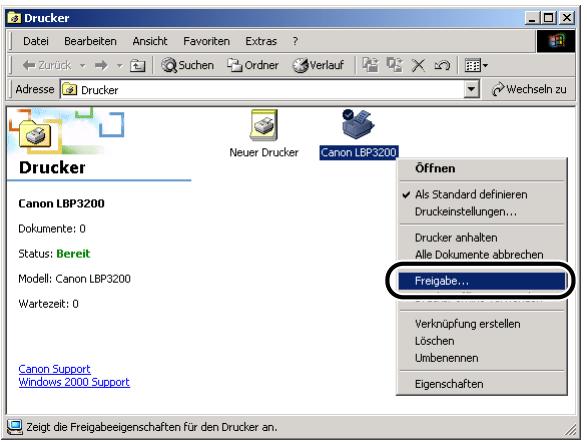Click the Delete X toolbar icon
Image resolution: width=587 pixels, height=442 pixels.
pyautogui.click(x=418, y=65)
